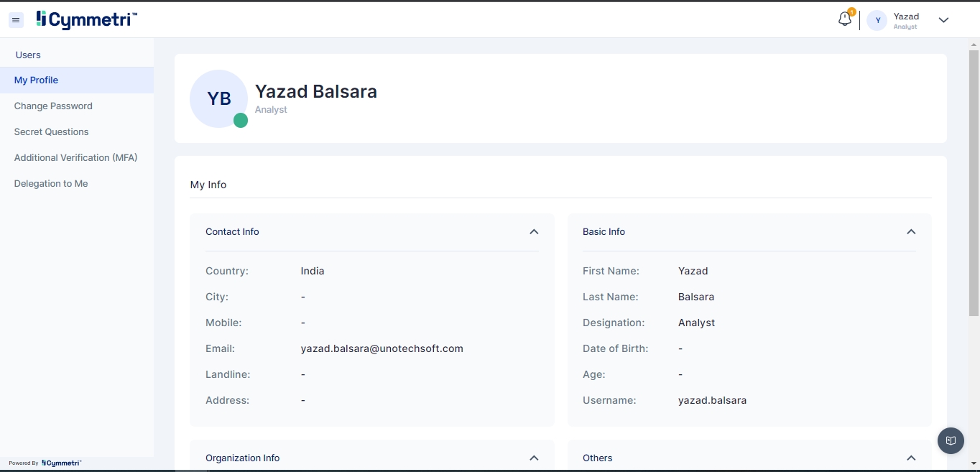Image resolution: width=980 pixels, height=472 pixels.
Task: Open Users in the sidebar
Action: (28, 55)
